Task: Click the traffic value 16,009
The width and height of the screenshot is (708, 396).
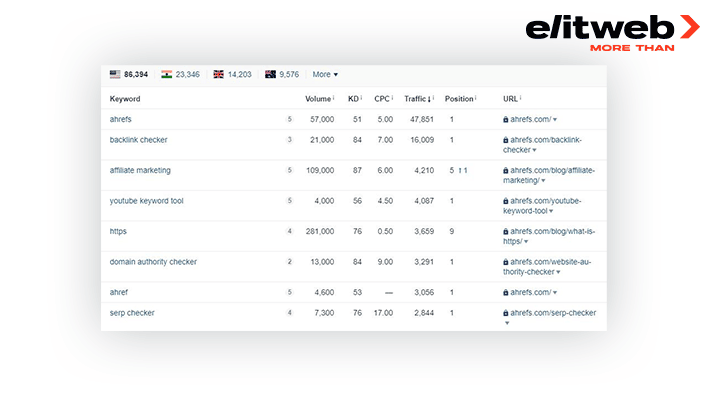Action: click(422, 140)
